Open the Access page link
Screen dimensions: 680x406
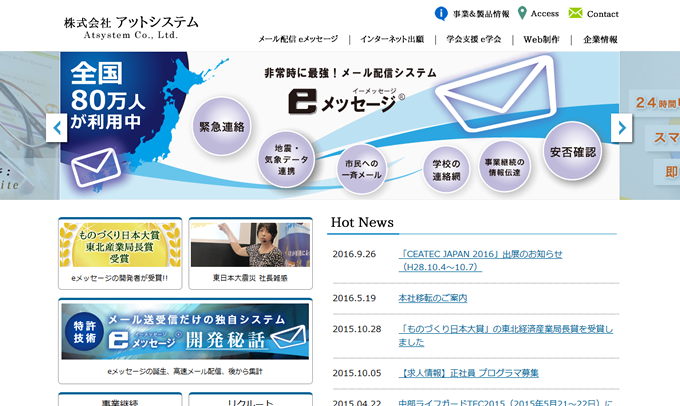pos(545,14)
